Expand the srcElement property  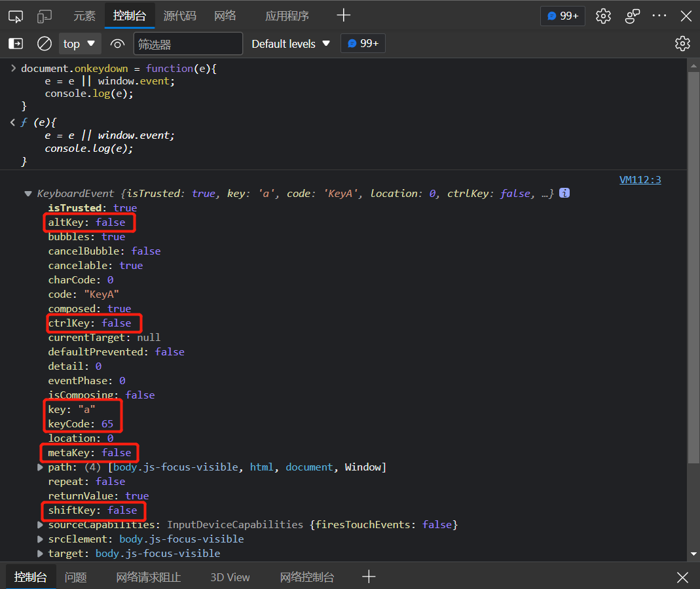[x=40, y=539]
